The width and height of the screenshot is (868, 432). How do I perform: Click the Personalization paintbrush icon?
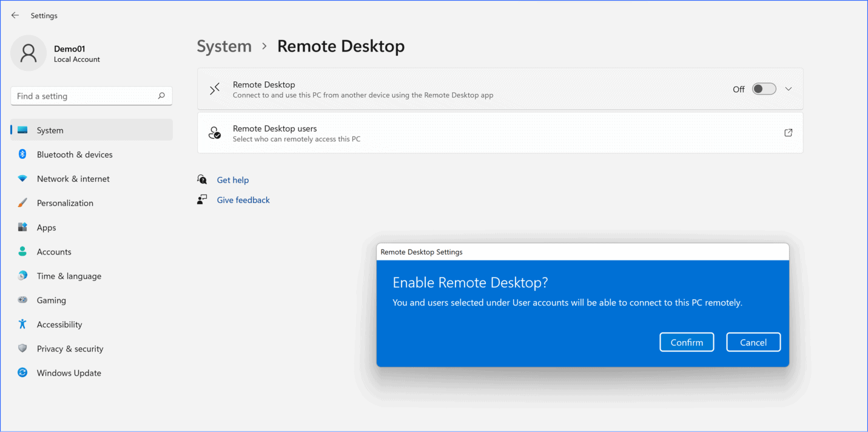(x=22, y=203)
